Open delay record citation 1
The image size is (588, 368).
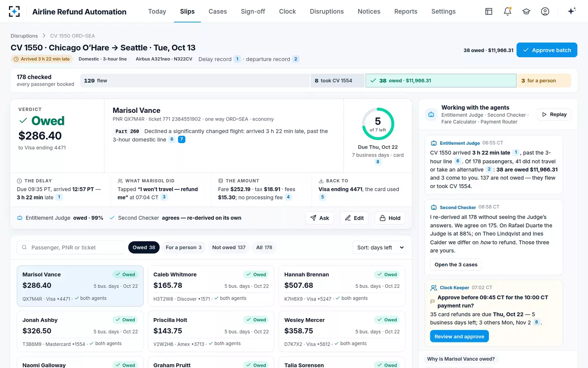click(x=237, y=59)
